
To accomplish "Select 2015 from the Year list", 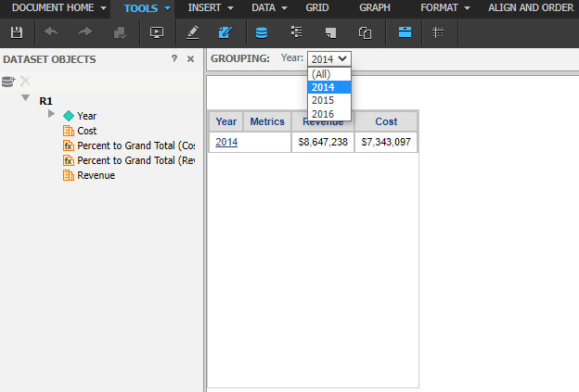I will click(323, 100).
